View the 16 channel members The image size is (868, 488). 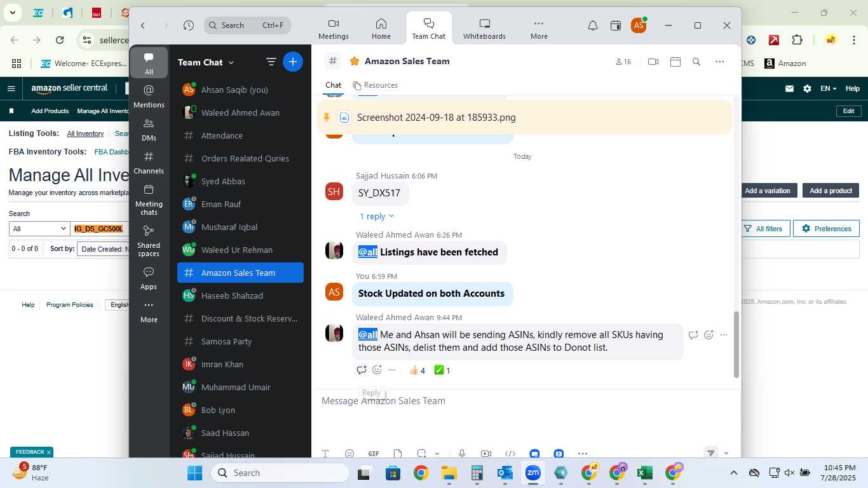point(623,62)
